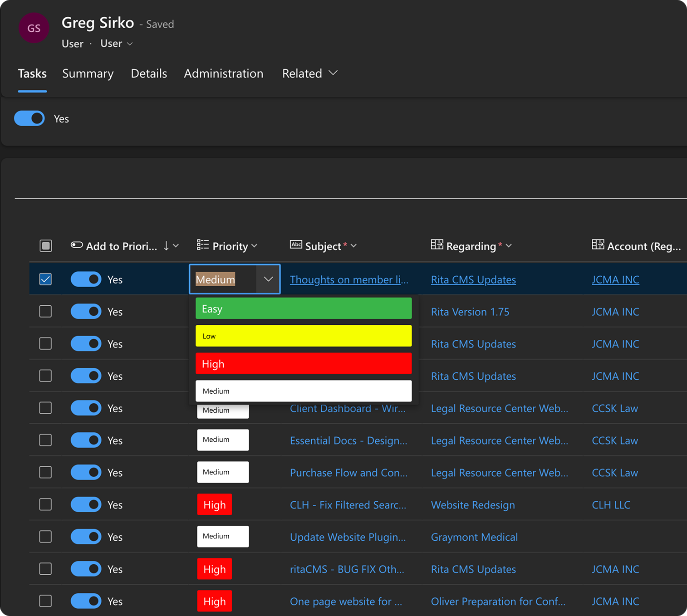Click the Subject column text icon
Viewport: 687px width, 616px height.
[x=296, y=245]
